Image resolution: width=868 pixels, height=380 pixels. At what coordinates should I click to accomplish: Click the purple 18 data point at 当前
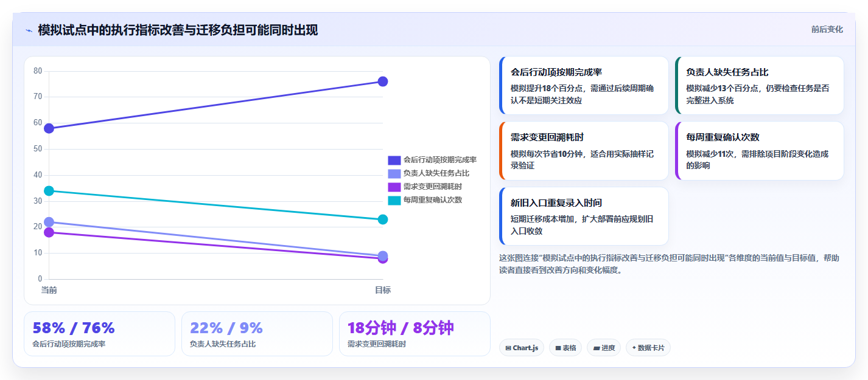[x=49, y=232]
